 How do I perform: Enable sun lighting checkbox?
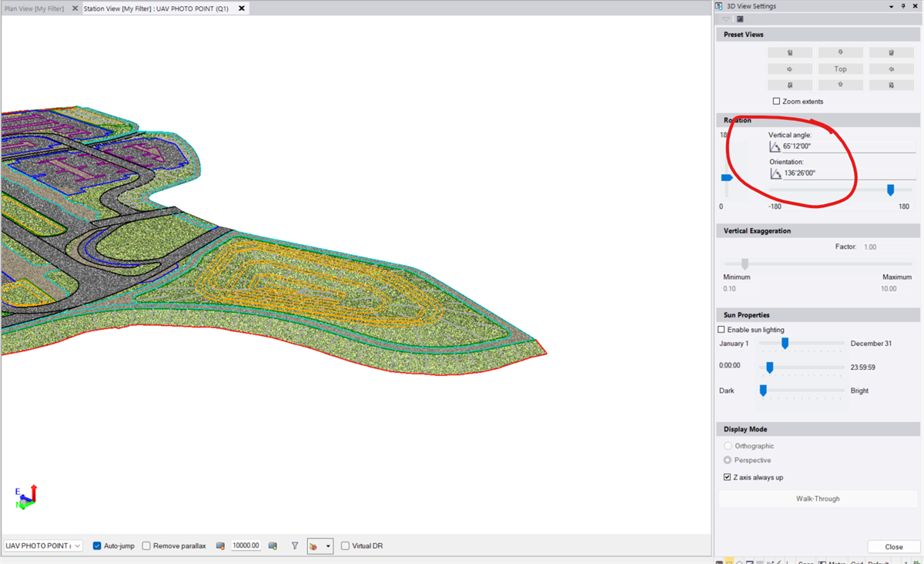(721, 330)
